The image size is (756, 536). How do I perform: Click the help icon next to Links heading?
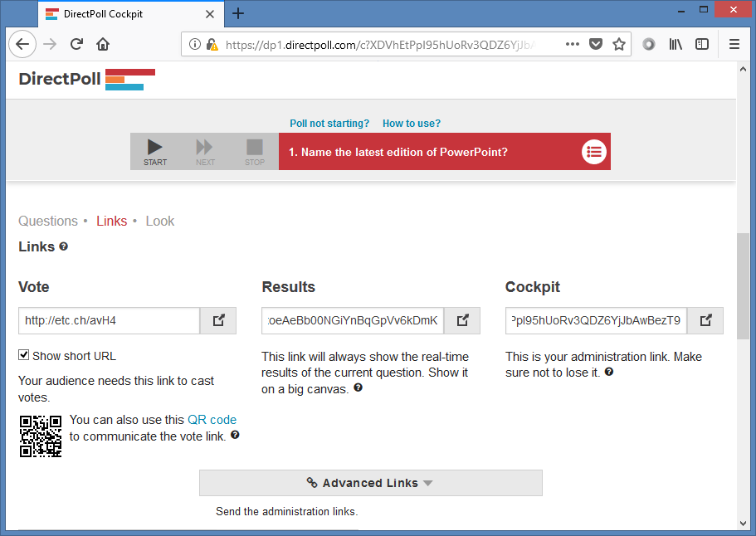coord(64,246)
